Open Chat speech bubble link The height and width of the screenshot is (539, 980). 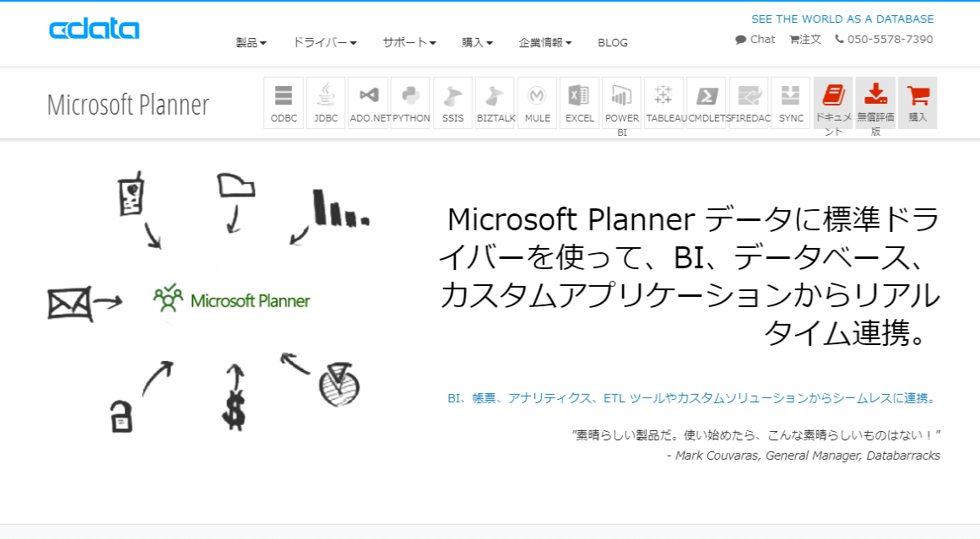click(x=755, y=40)
